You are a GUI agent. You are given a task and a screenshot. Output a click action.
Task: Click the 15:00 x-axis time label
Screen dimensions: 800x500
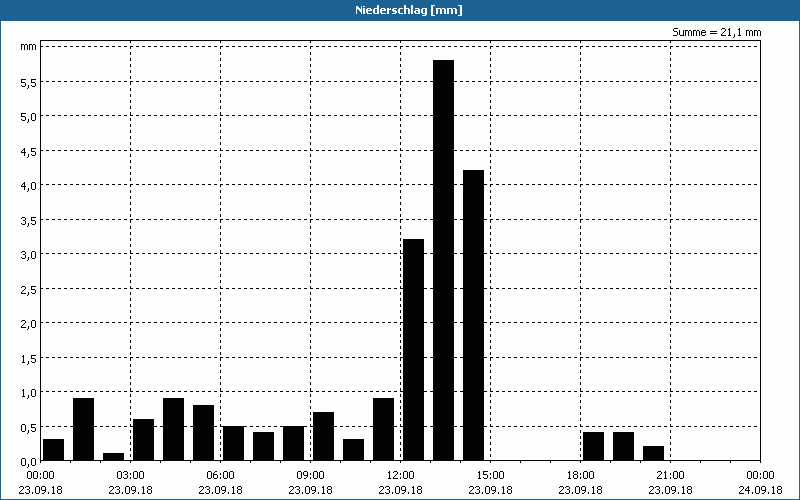tap(490, 476)
